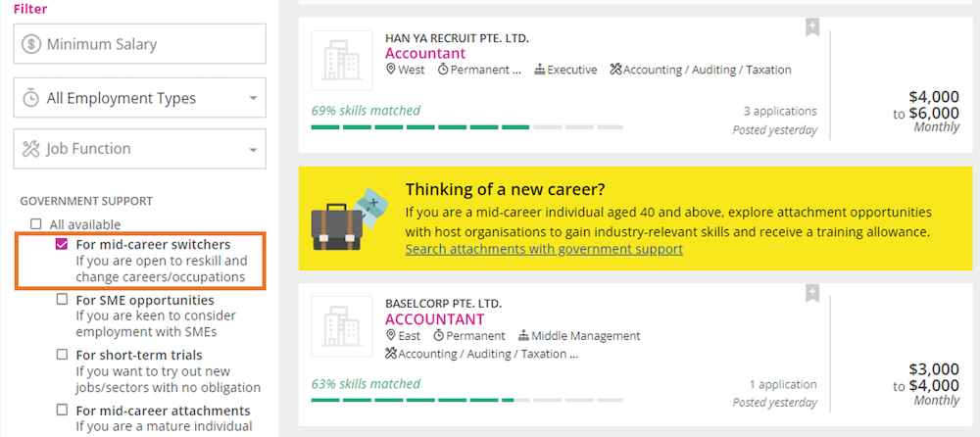Open the Job Function dropdown arrow
The height and width of the screenshot is (437, 980).
pos(253,150)
